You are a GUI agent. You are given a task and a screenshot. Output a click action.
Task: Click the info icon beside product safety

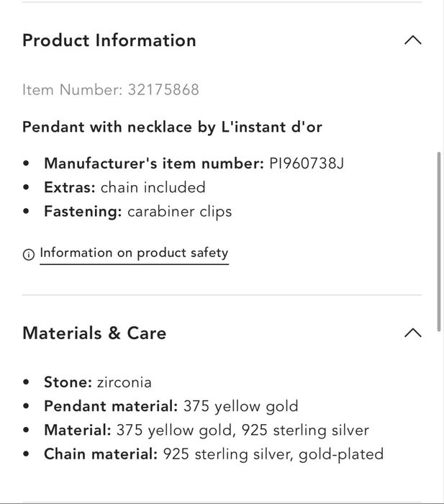(29, 254)
